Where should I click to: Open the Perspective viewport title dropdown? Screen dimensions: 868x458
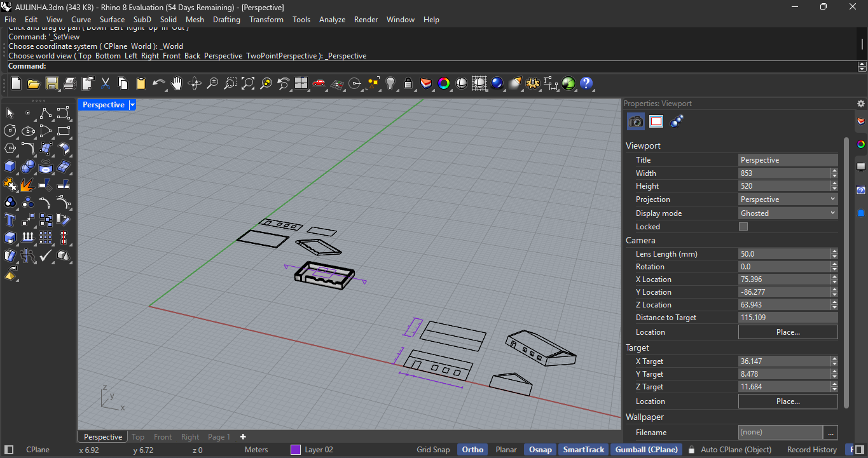pos(132,104)
